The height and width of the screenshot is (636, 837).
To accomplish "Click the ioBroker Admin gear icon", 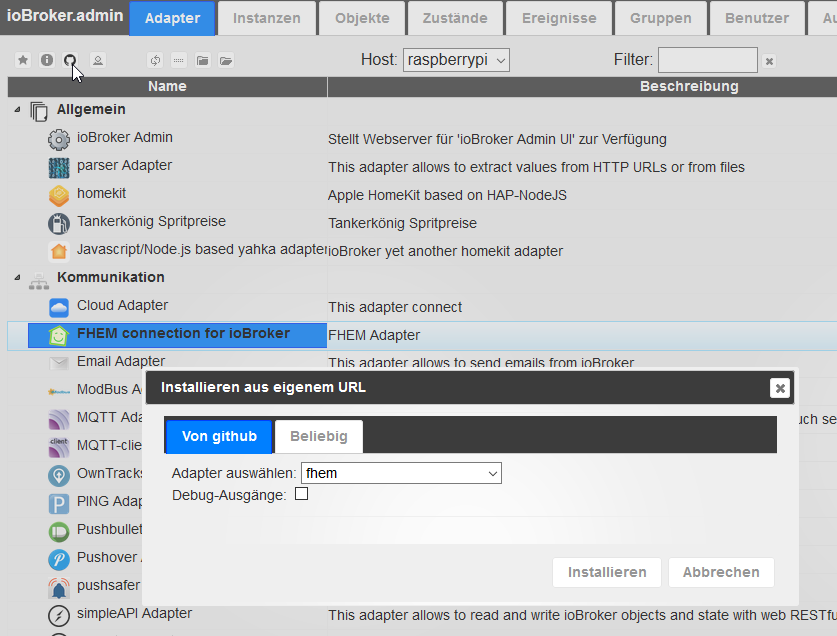I will (59, 139).
